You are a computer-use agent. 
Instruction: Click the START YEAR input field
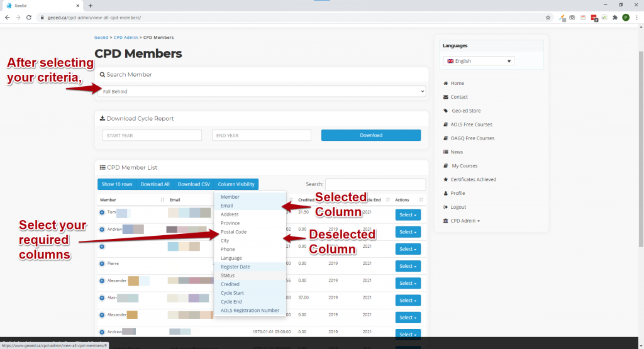(152, 135)
